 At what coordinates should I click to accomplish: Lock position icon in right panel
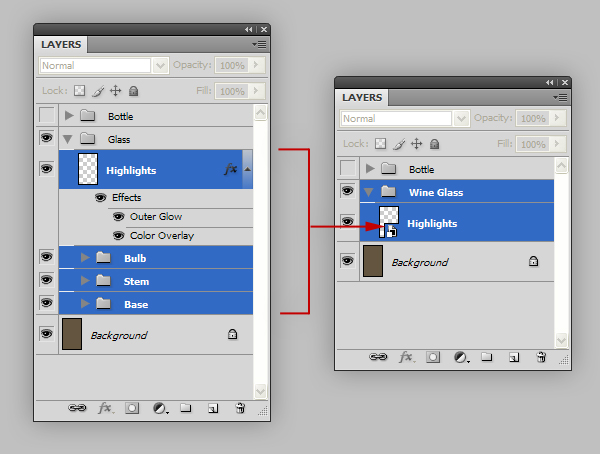[x=416, y=144]
